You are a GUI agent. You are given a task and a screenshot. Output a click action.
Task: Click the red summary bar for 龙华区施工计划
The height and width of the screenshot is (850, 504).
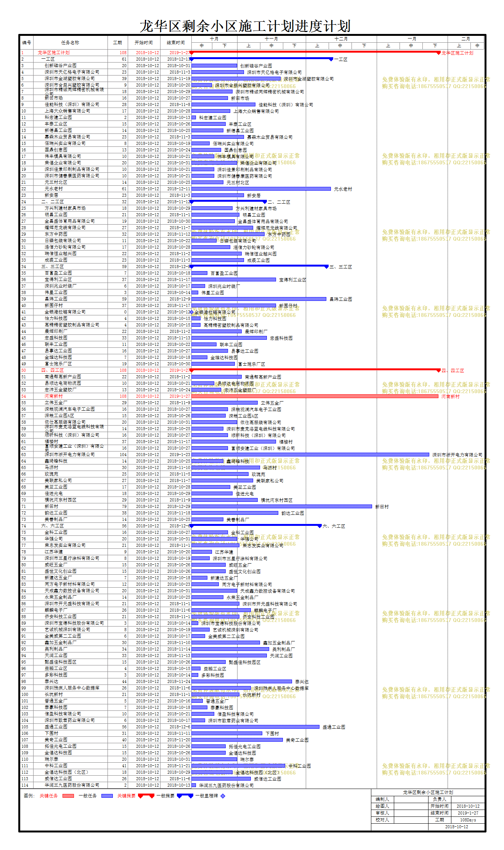[315, 52]
